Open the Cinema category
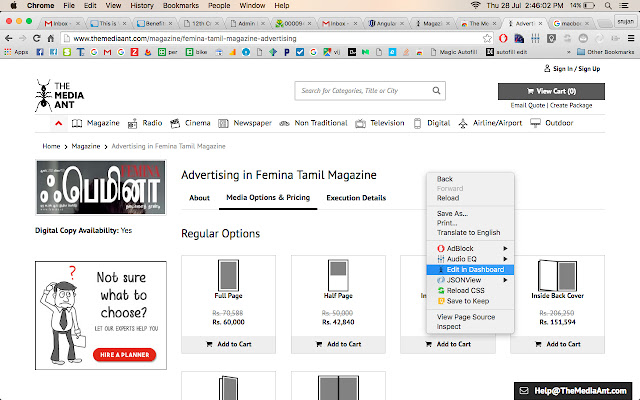Screen dimensions: 640x400 190,123
